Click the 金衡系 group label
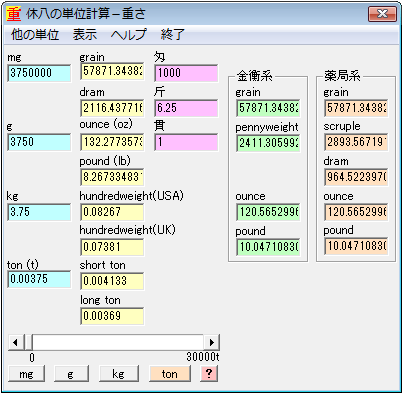The image size is (402, 395). point(254,76)
